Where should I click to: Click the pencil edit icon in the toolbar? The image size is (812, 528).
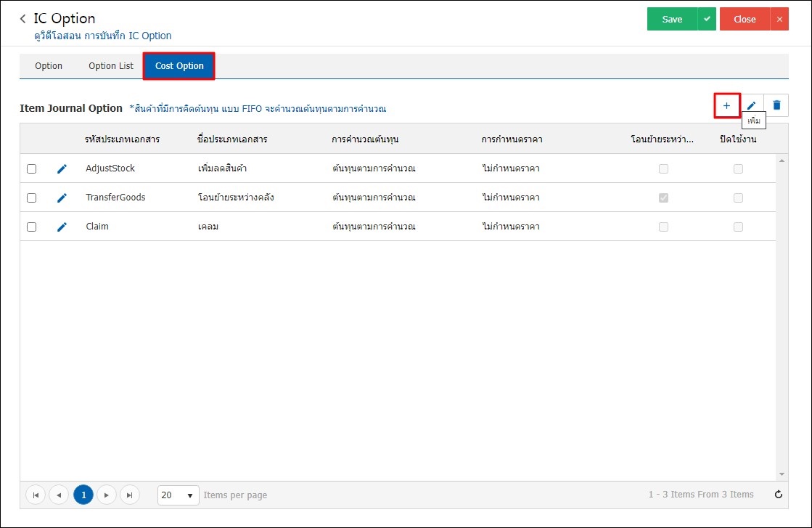[x=752, y=106]
